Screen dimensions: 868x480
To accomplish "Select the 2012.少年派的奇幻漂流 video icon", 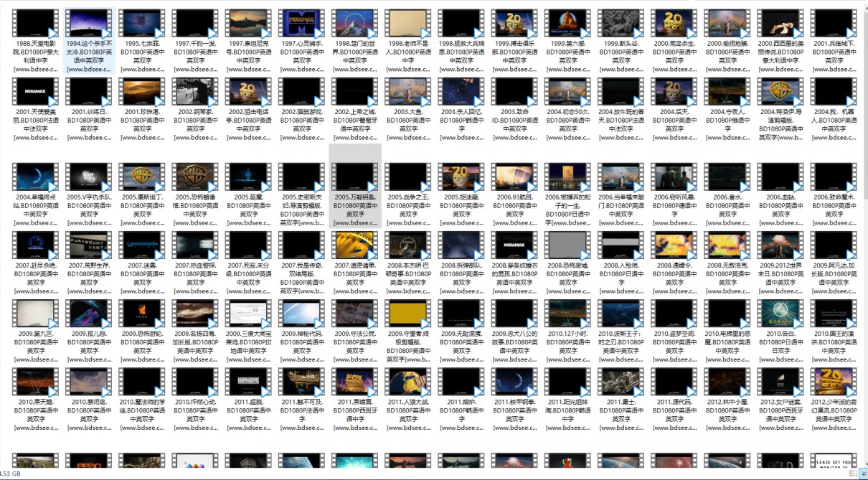I will point(834,382).
